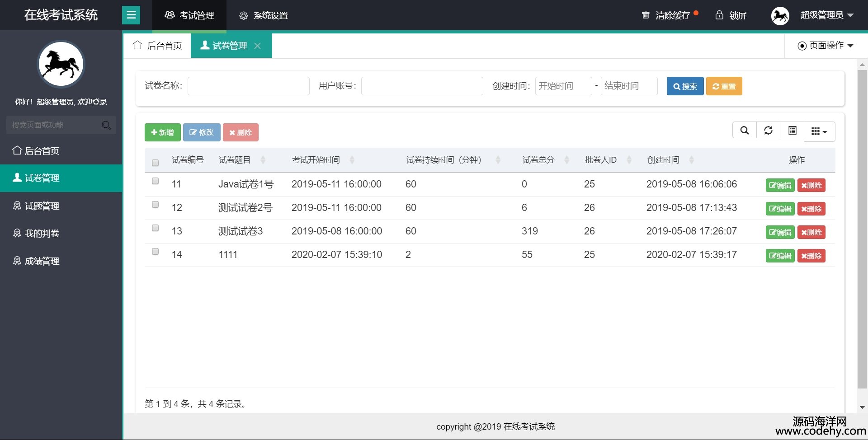This screenshot has width=868, height=440.
Task: Sort by 试卷持续时间 column arrows
Action: 498,160
